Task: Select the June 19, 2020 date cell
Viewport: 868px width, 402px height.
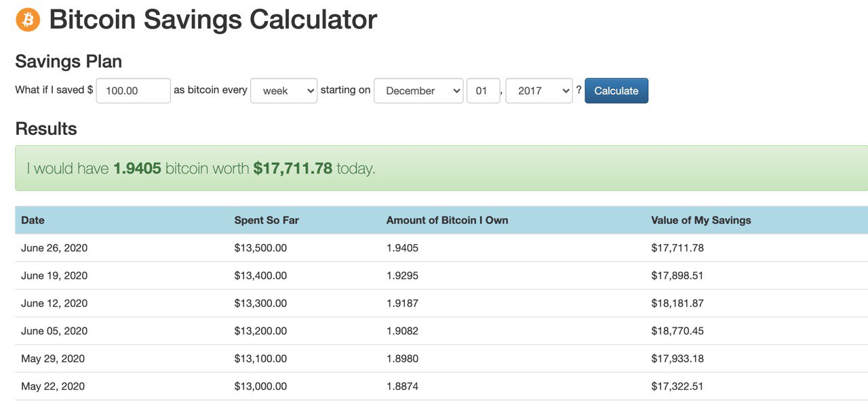Action: pos(54,276)
